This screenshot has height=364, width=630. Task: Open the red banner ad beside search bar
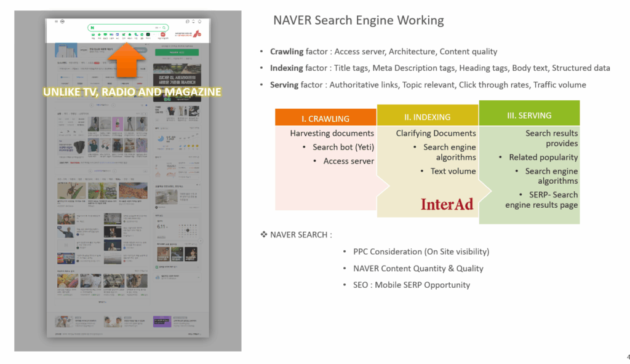click(x=188, y=34)
